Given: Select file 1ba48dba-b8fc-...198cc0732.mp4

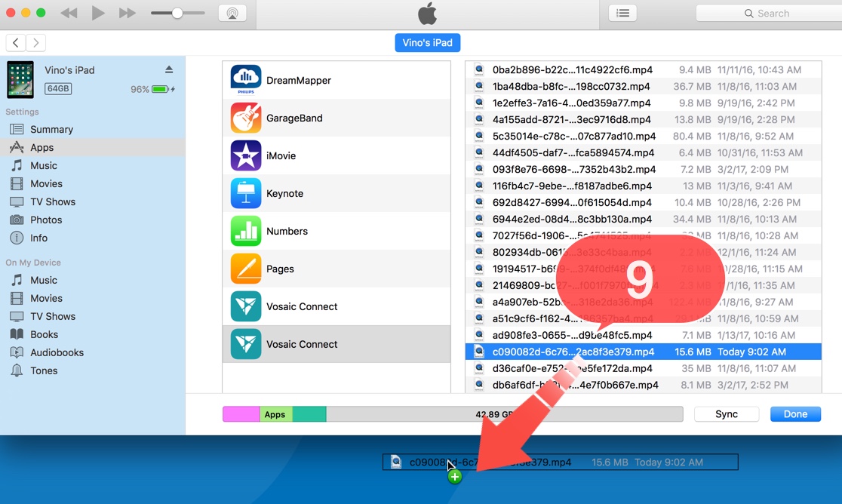Looking at the screenshot, I should (x=644, y=87).
